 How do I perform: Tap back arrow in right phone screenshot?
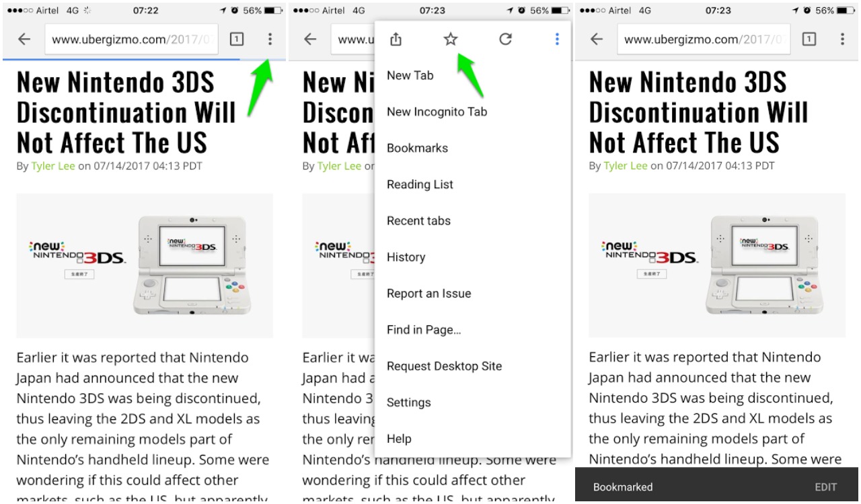(x=597, y=40)
